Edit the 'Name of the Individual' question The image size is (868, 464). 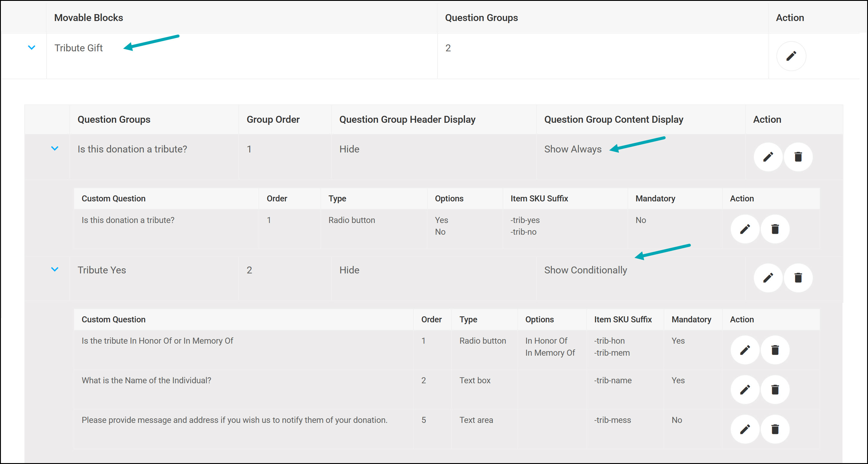tap(745, 390)
